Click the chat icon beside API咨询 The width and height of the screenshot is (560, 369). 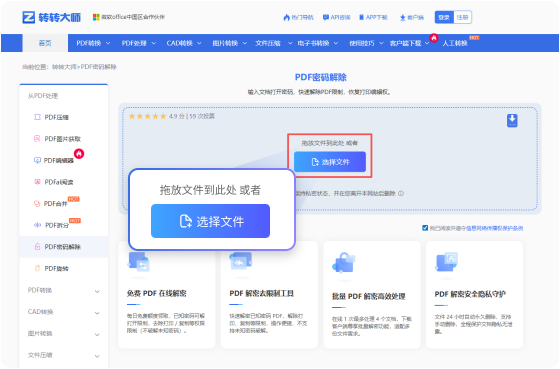326,17
